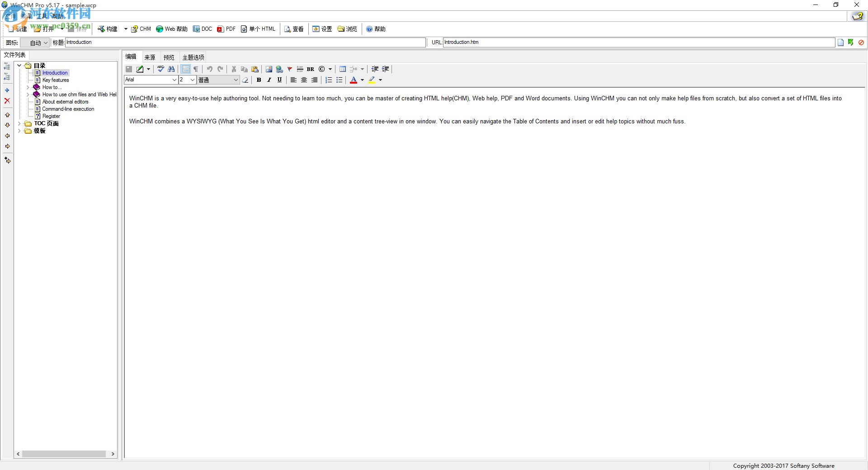Toggle paragraph marks display
Viewport: 868px width, 470px height.
[x=196, y=69]
